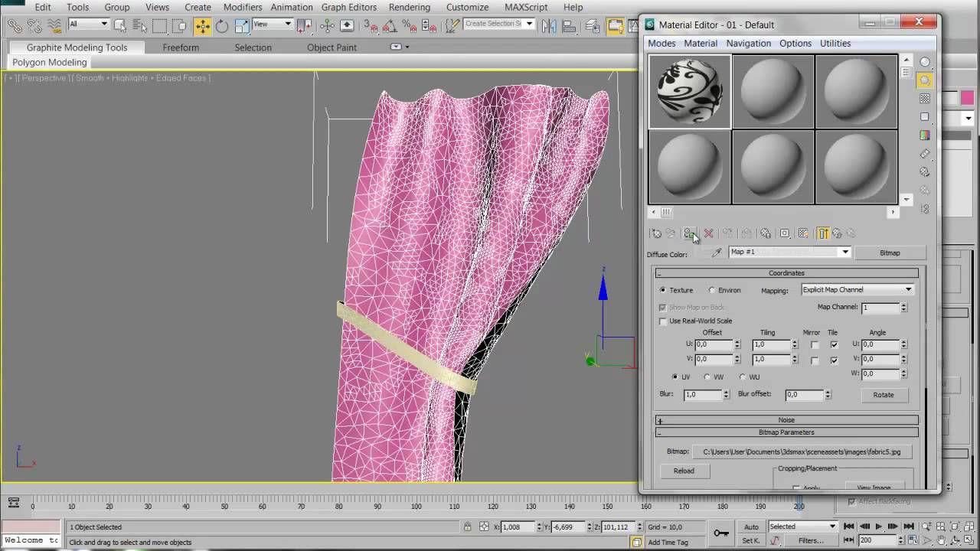Click the Align tool icon
Viewport: 980px width, 551px height.
point(568,26)
